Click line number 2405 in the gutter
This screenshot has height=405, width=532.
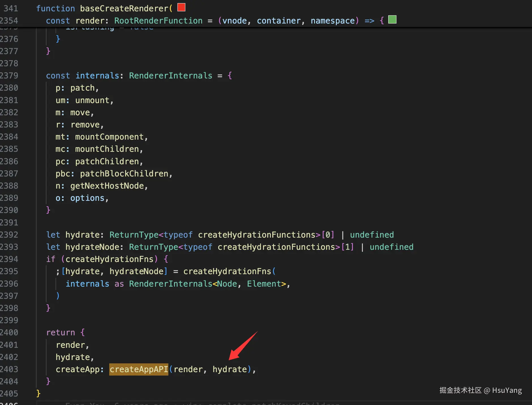coord(9,394)
